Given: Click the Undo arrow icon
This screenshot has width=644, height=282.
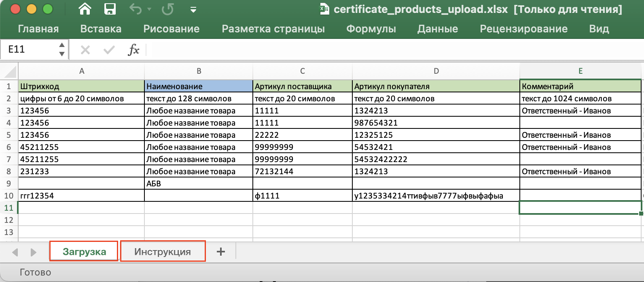Looking at the screenshot, I should click(x=136, y=9).
